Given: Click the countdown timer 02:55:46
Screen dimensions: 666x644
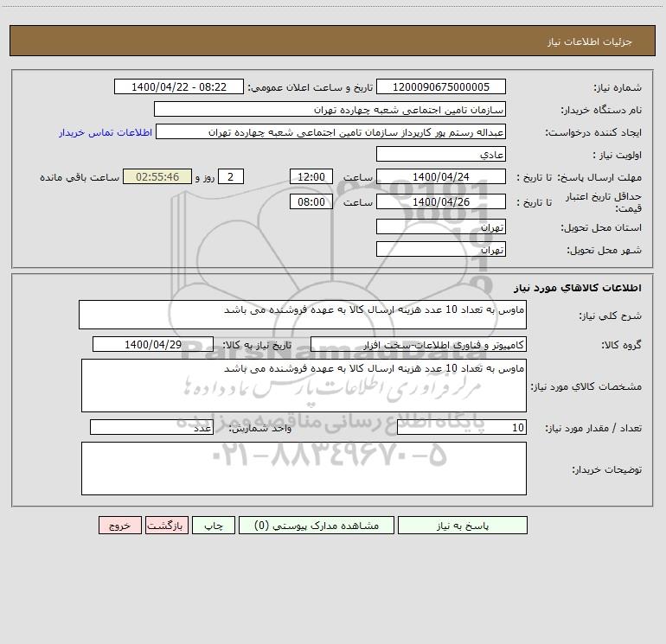Looking at the screenshot, I should pos(157,176).
